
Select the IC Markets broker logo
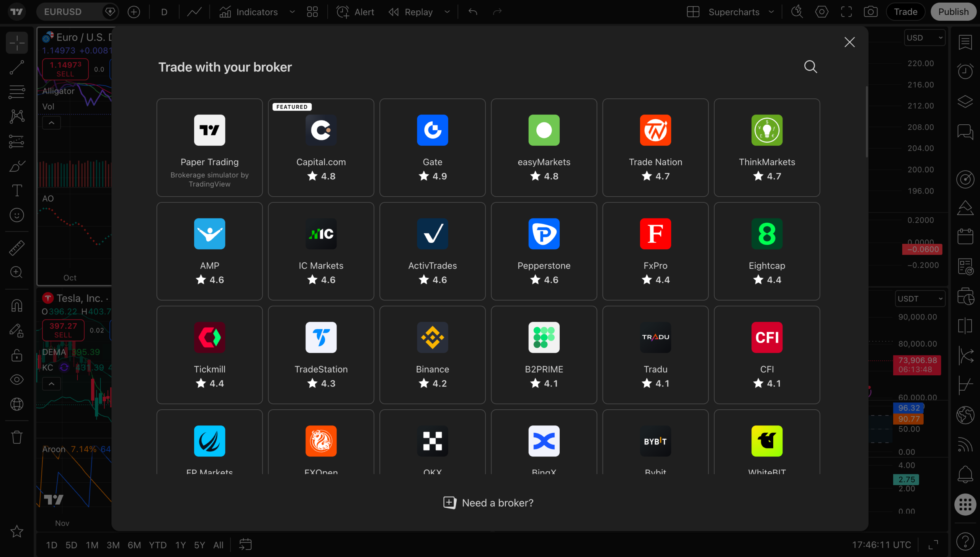321,234
